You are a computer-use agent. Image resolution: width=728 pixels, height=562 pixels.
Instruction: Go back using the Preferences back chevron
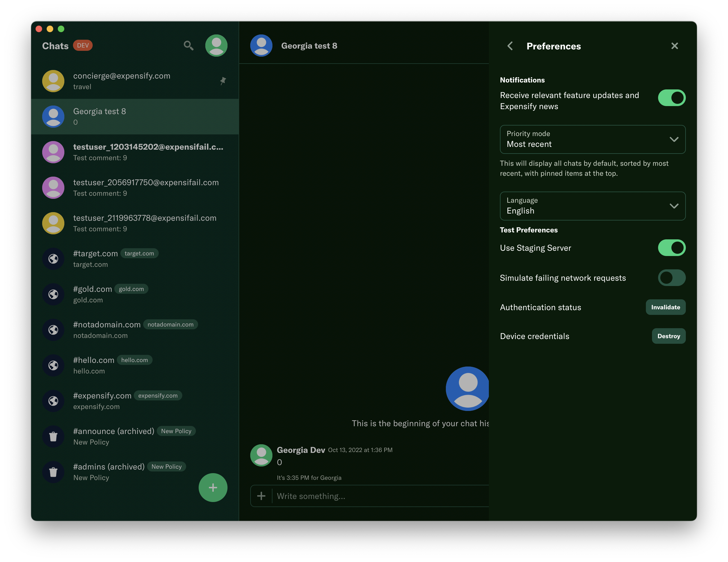coord(510,46)
